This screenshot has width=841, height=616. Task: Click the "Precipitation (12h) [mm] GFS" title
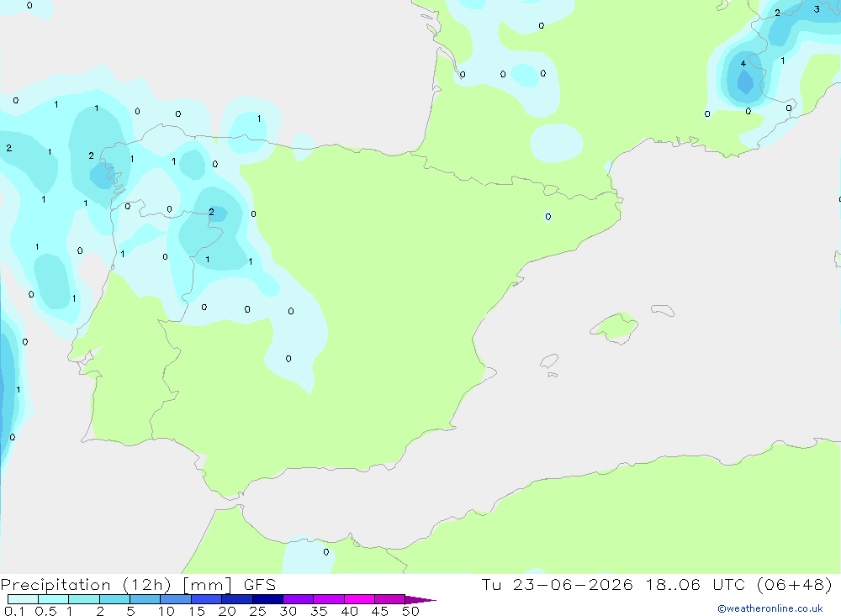click(139, 585)
